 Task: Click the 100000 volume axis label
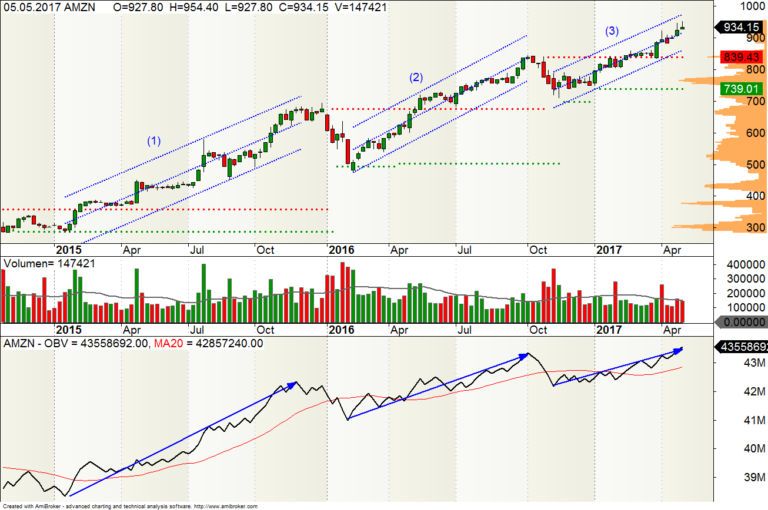point(746,307)
